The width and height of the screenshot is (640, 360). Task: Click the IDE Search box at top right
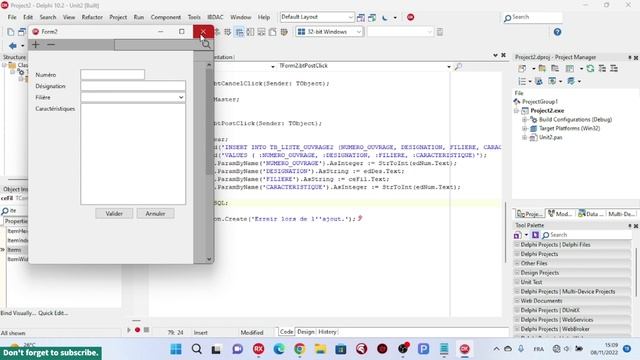click(533, 17)
